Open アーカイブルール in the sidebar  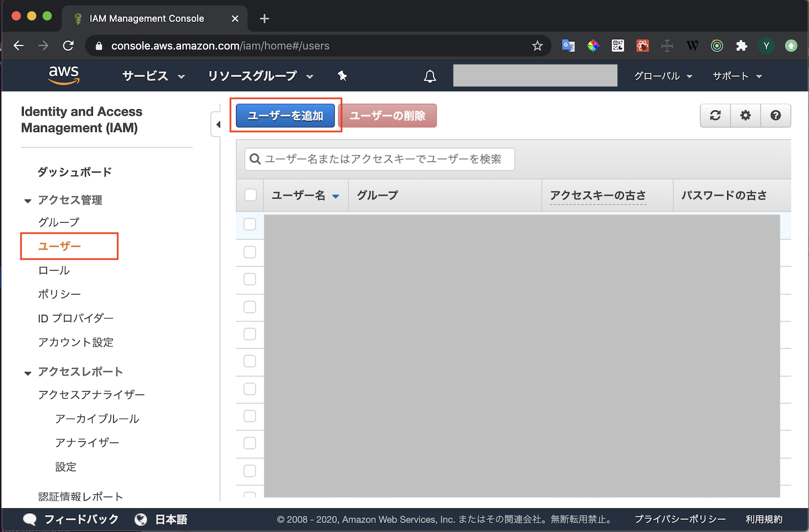(x=97, y=419)
